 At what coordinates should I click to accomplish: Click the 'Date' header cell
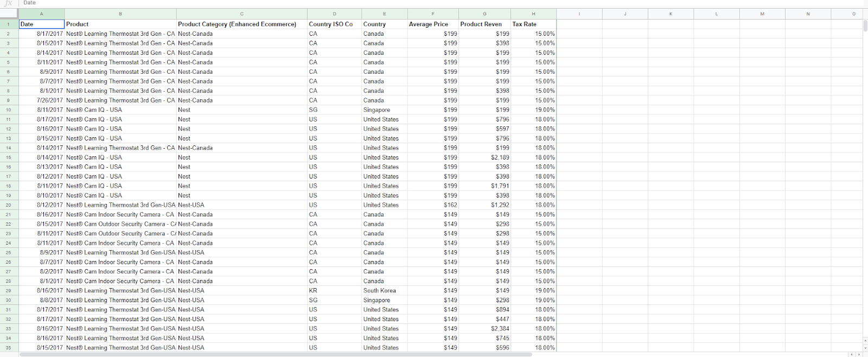[42, 24]
